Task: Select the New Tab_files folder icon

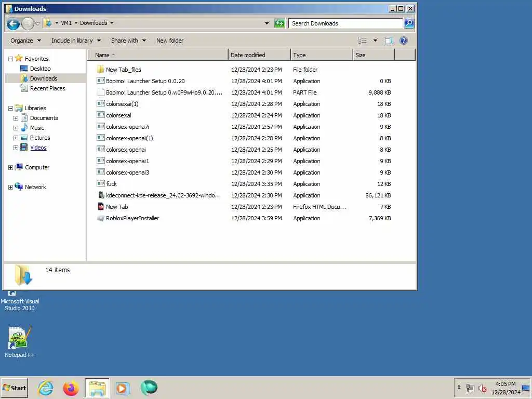Action: click(x=100, y=70)
